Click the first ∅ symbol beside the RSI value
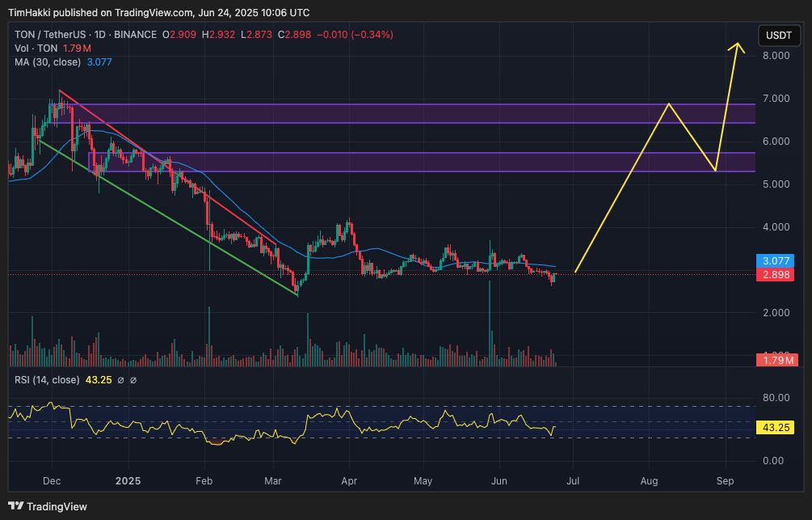The width and height of the screenshot is (812, 520). click(120, 380)
